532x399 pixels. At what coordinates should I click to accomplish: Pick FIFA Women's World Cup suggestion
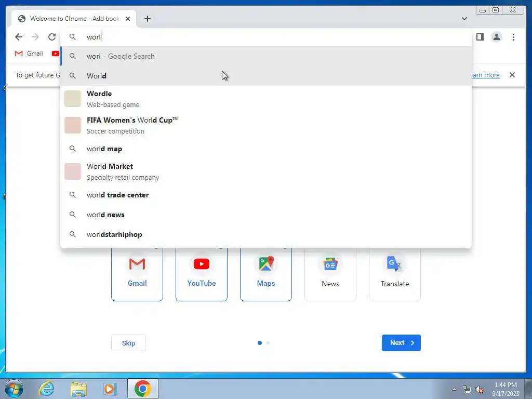point(265,125)
